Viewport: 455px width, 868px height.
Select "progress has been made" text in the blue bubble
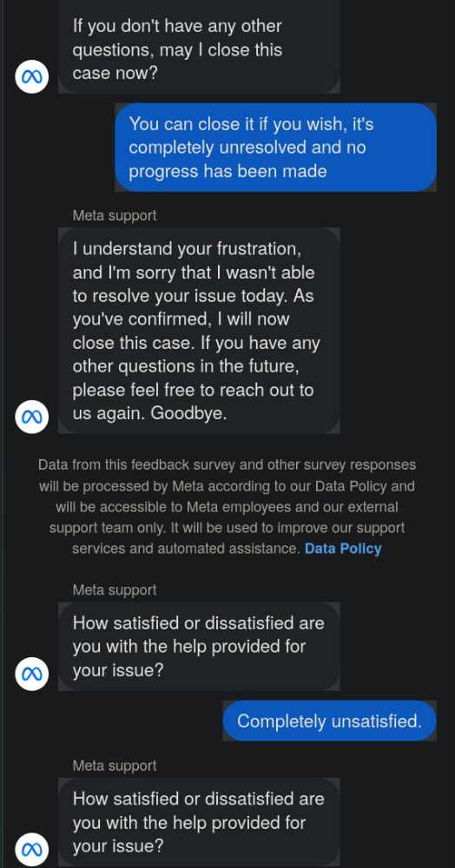click(x=227, y=171)
